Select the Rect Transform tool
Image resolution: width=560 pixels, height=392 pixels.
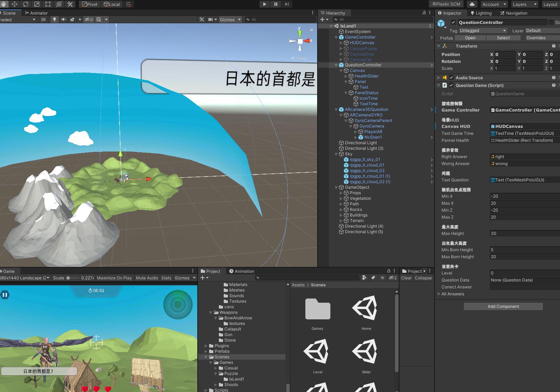pos(48,4)
